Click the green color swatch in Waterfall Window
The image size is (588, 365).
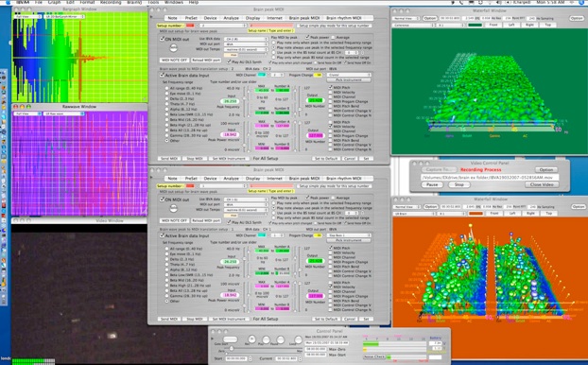tap(475, 26)
